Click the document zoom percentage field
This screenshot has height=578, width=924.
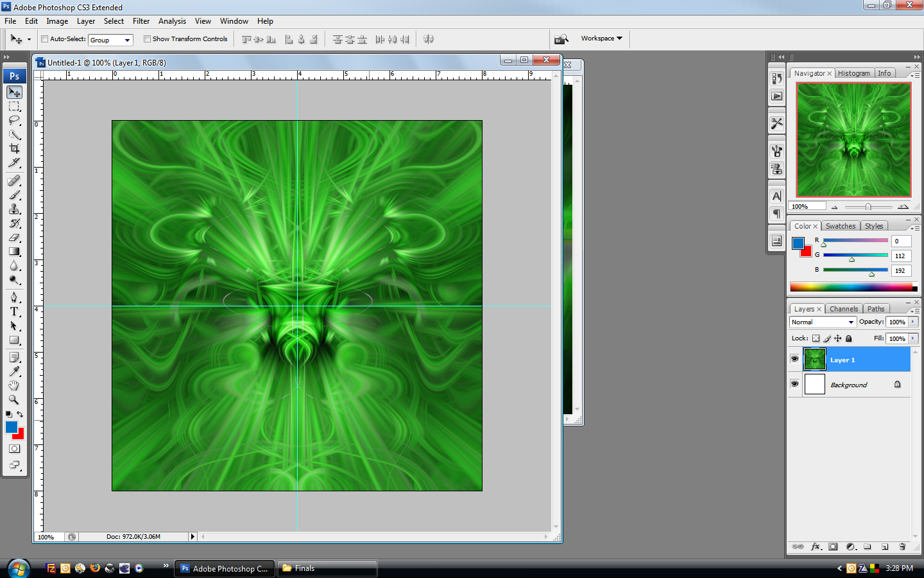(49, 537)
